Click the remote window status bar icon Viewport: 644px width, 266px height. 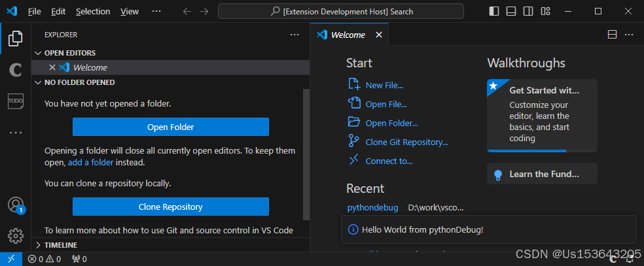10,259
